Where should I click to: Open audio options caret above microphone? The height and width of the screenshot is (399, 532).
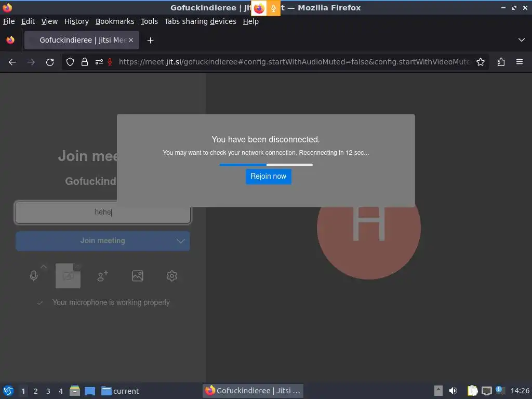click(x=44, y=267)
